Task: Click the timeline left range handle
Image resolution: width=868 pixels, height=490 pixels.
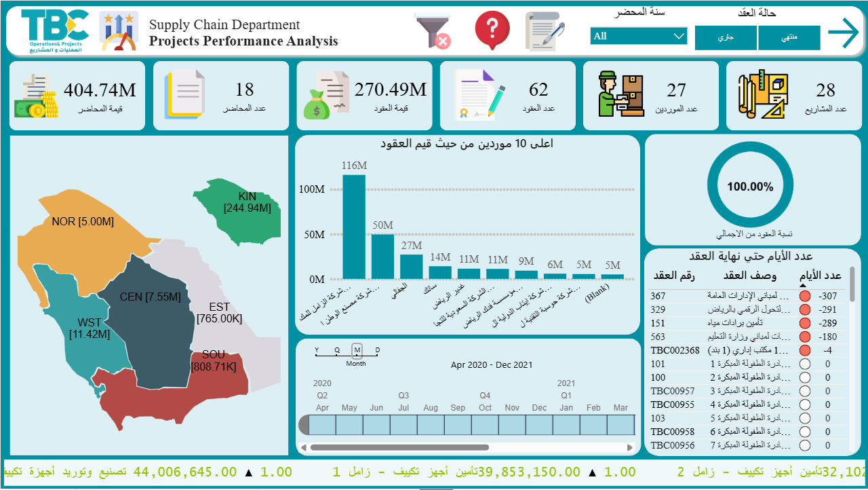Action: (304, 425)
